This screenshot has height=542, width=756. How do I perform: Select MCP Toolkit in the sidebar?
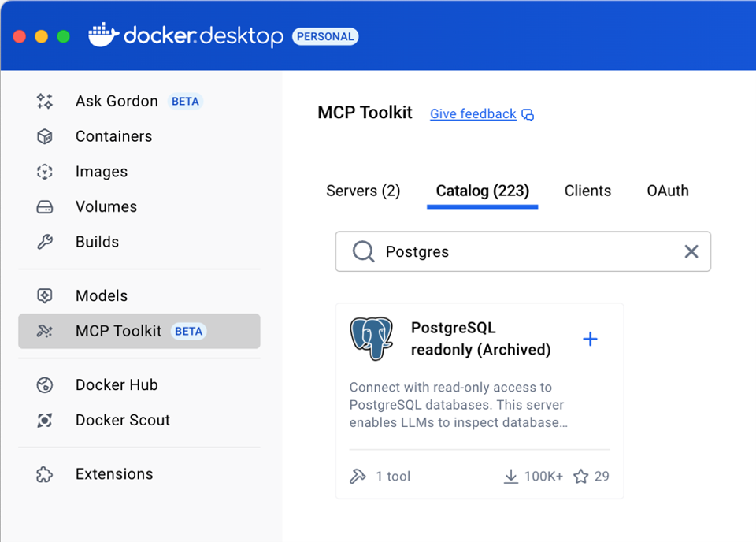click(139, 332)
